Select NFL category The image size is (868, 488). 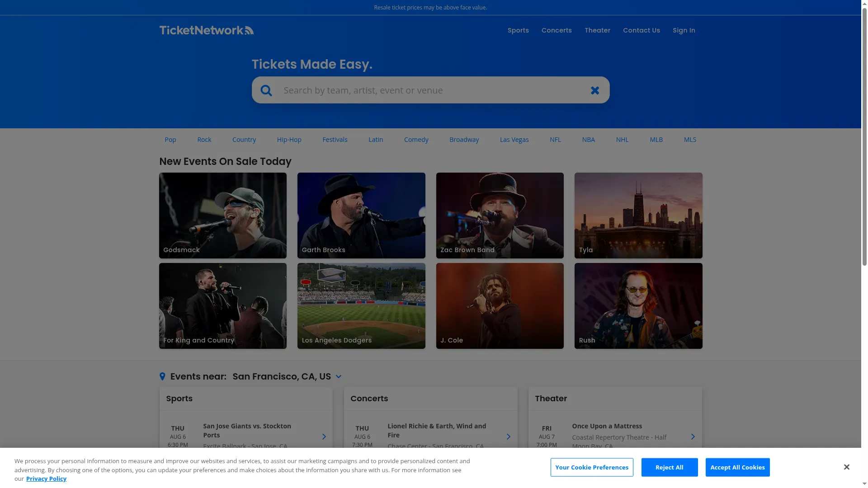(555, 140)
